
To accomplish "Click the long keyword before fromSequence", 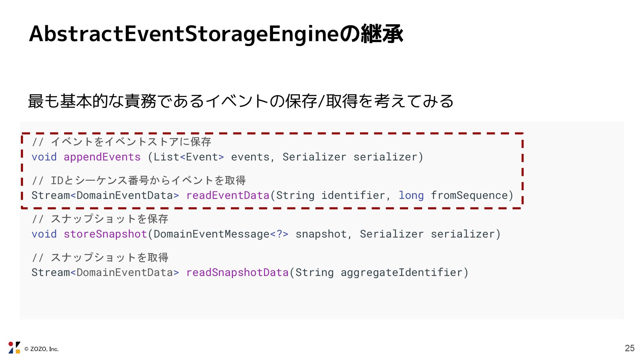I will [411, 196].
